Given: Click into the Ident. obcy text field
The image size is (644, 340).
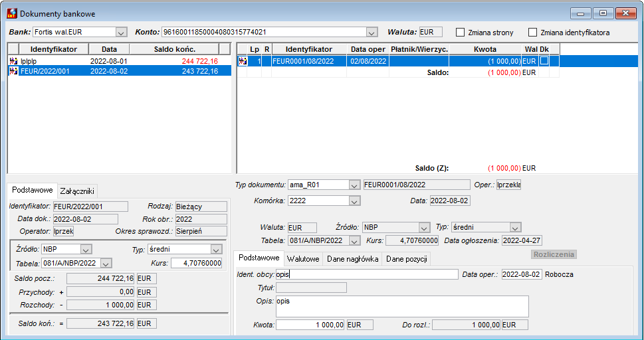Looking at the screenshot, I should pyautogui.click(x=367, y=274).
